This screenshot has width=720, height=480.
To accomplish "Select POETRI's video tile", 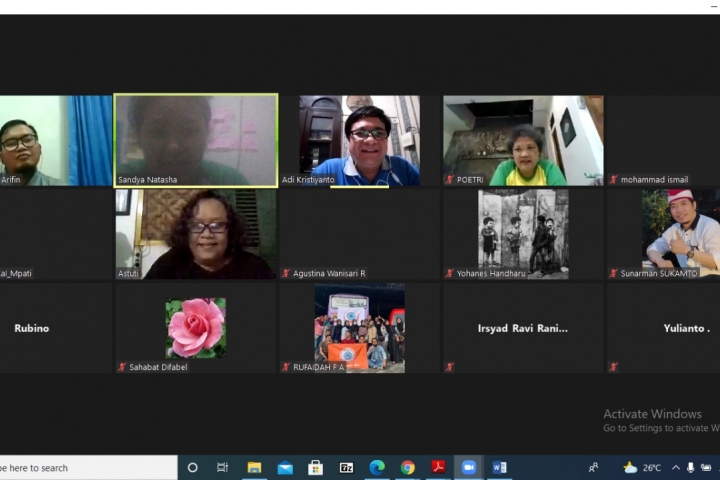I will pyautogui.click(x=523, y=141).
